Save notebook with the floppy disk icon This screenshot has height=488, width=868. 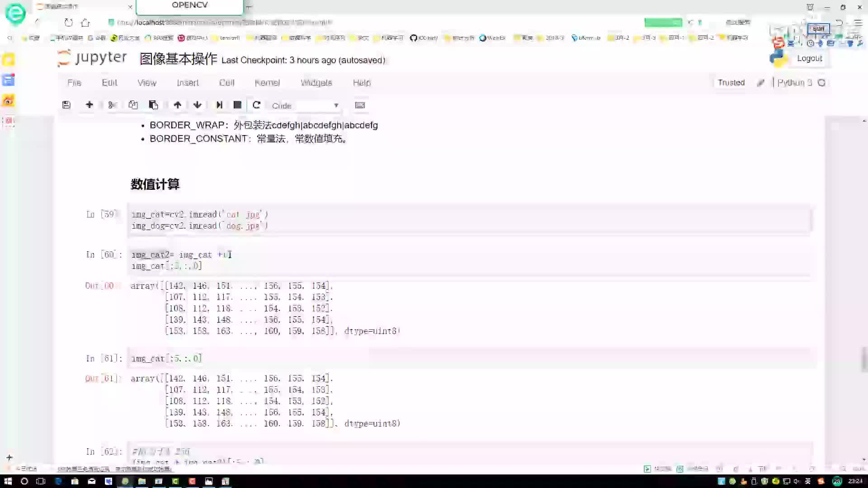(x=66, y=105)
